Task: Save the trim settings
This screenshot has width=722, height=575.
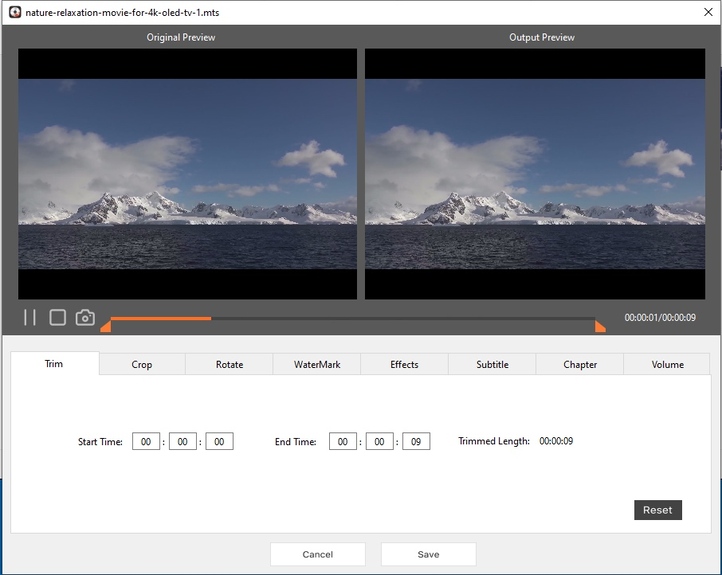Action: click(428, 554)
